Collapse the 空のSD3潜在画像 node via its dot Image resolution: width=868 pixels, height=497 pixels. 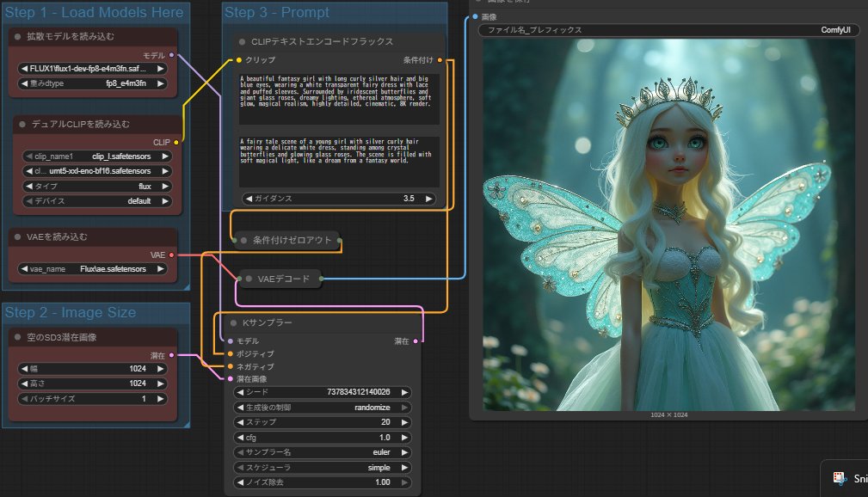pyautogui.click(x=18, y=337)
